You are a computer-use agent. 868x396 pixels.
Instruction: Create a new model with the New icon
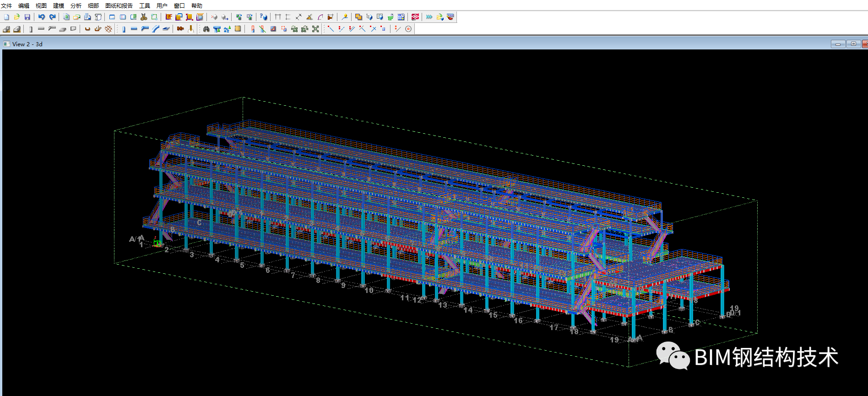pos(6,17)
